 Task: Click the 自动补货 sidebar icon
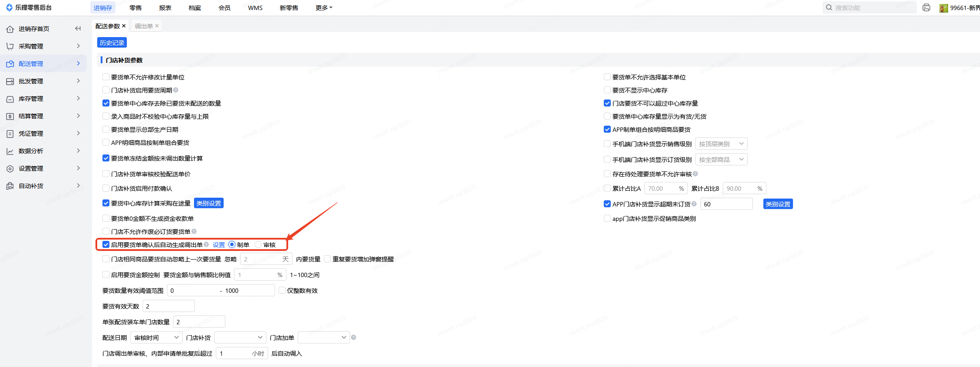(x=10, y=186)
